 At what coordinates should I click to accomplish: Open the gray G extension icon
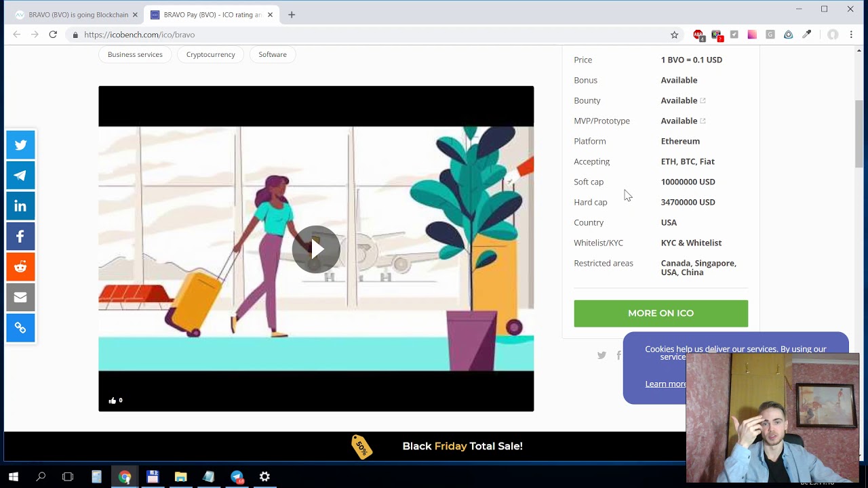[770, 35]
